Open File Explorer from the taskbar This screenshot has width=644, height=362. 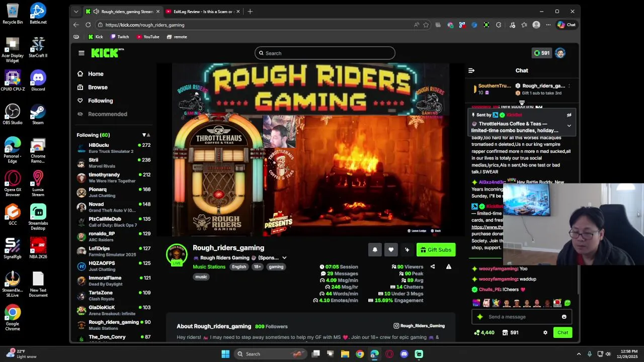(345, 354)
